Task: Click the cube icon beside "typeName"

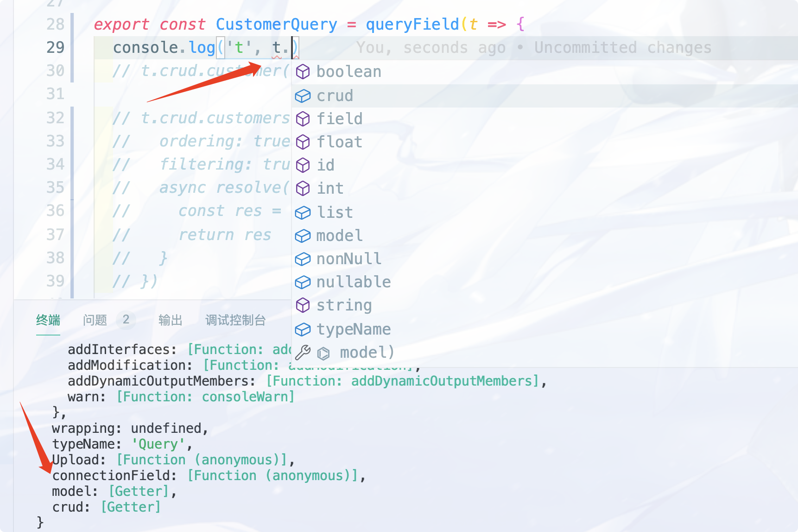Action: click(x=303, y=329)
